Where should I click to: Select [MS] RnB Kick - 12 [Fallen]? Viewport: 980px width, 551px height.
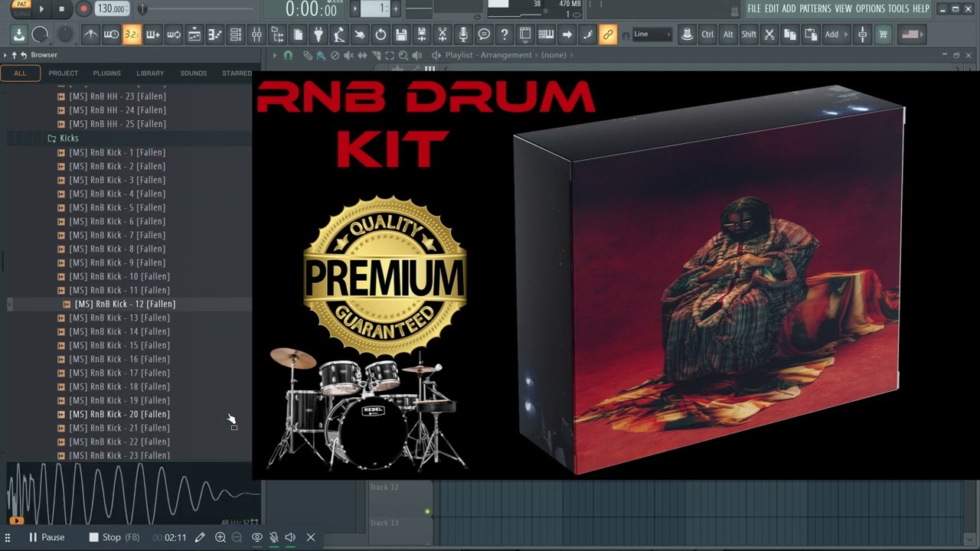click(x=125, y=304)
